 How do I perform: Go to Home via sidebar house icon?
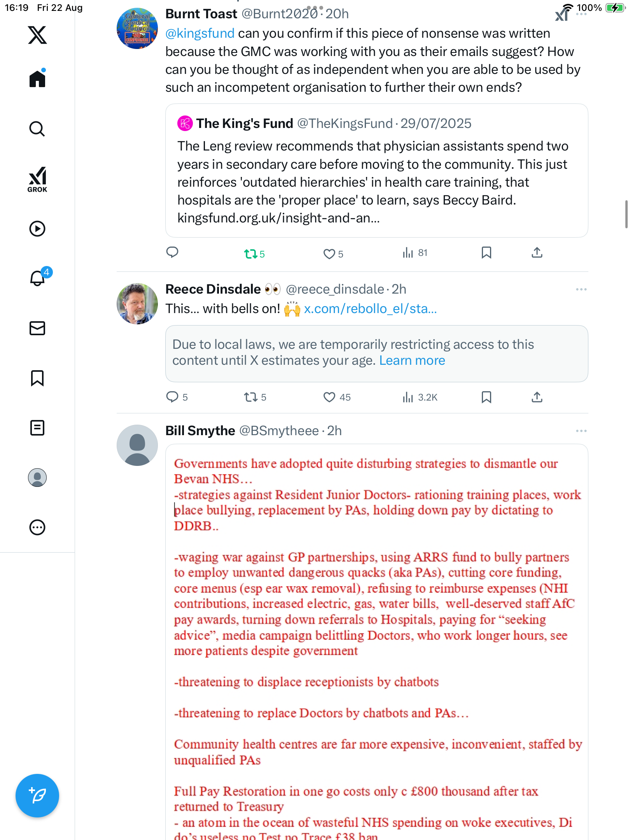pos(37,79)
